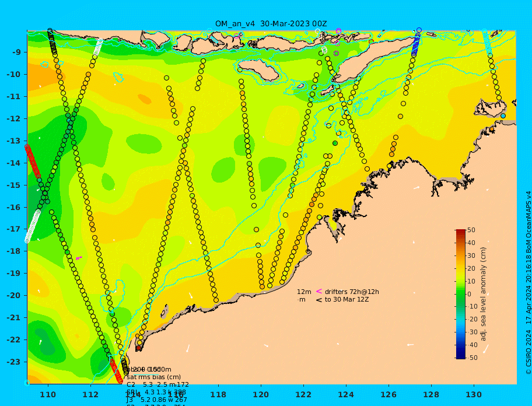
Task: Click the J3 satellite statistics row
Action: coord(157,400)
